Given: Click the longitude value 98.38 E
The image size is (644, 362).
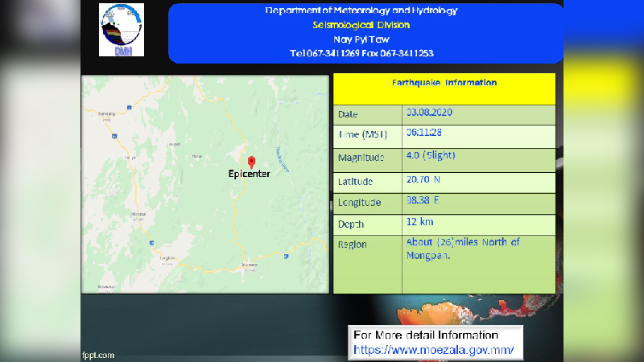Looking at the screenshot, I should click(423, 200).
